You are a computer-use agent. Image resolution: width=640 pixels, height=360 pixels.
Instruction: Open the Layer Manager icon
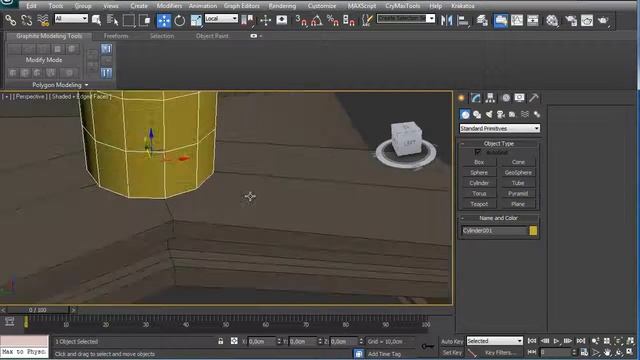(482, 20)
